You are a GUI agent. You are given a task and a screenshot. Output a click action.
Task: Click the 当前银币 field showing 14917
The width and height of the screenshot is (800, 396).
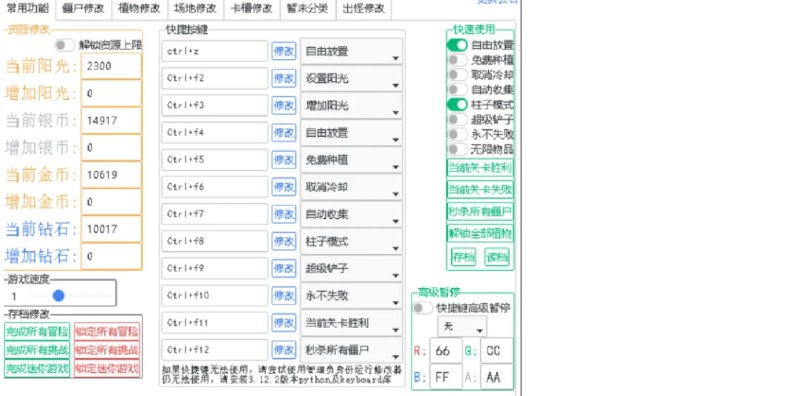(111, 120)
